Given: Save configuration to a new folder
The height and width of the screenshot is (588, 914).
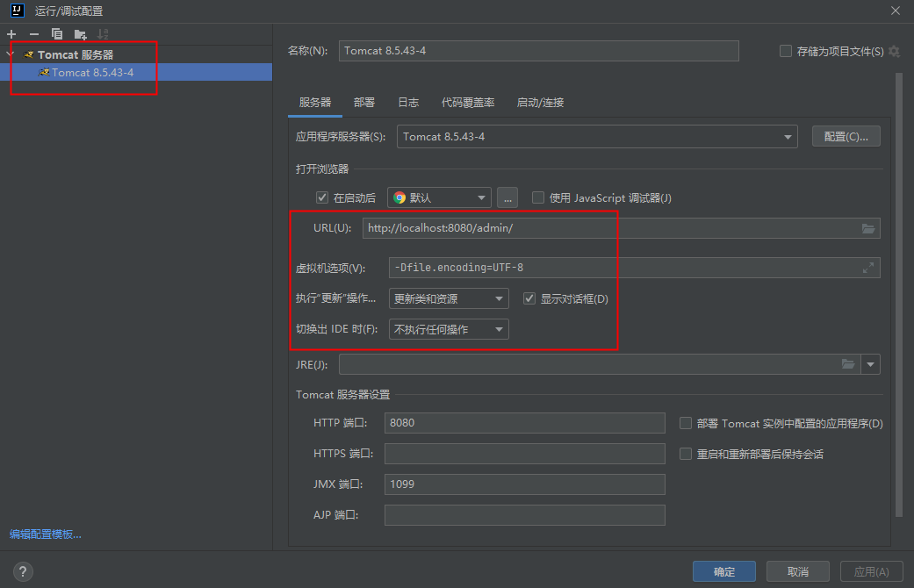Looking at the screenshot, I should [81, 34].
